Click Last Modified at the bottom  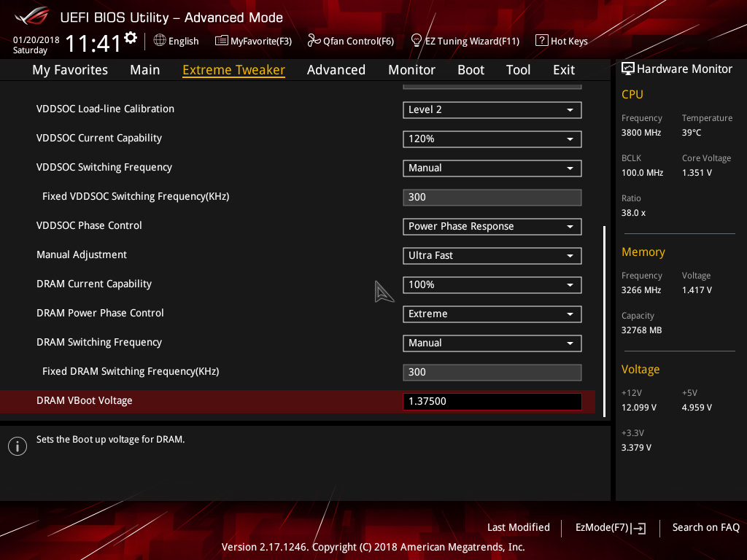click(519, 528)
